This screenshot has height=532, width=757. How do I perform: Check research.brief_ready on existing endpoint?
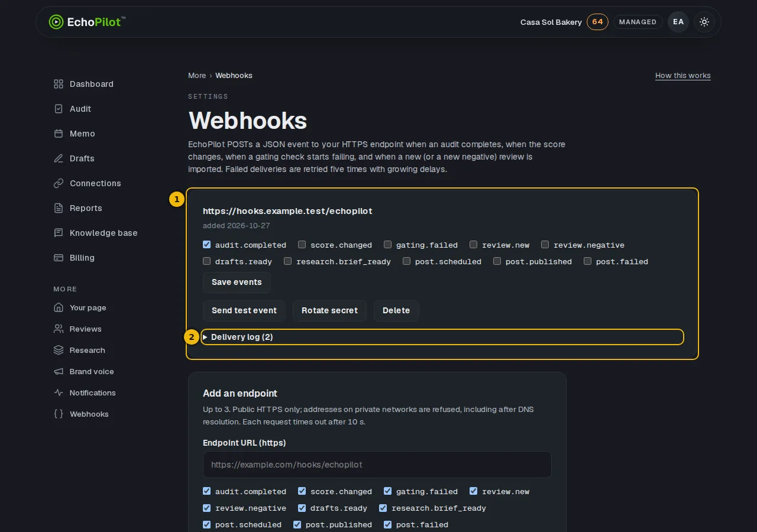tap(288, 261)
